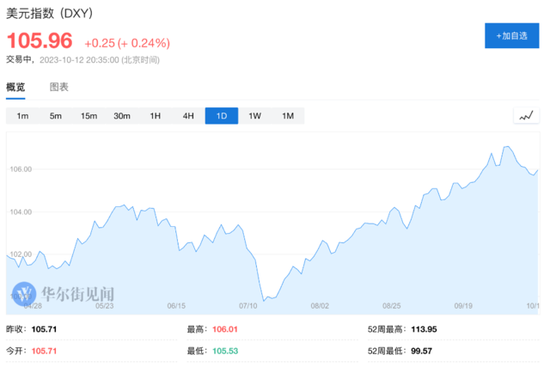The image size is (550, 367).
Task: Click the timestamp 2023-10-12 20:35:00
Action: (79, 60)
